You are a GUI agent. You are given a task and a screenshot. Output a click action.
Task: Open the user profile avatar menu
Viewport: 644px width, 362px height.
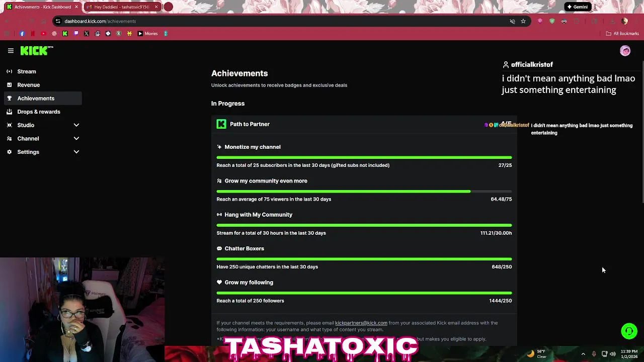(625, 51)
